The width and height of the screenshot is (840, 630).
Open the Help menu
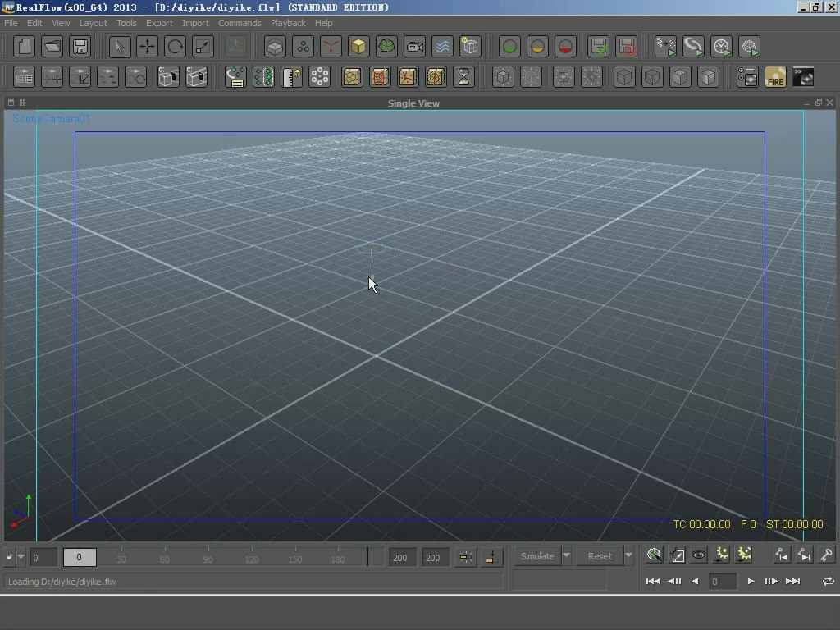323,23
